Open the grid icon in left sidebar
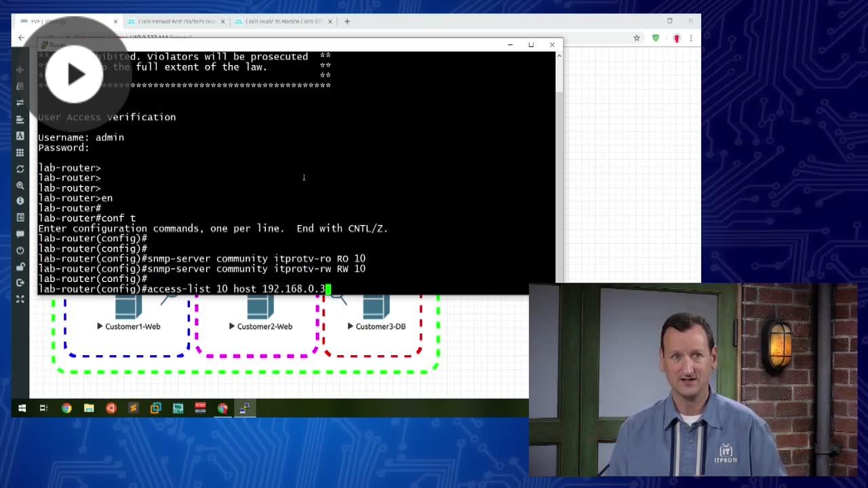 tap(20, 152)
